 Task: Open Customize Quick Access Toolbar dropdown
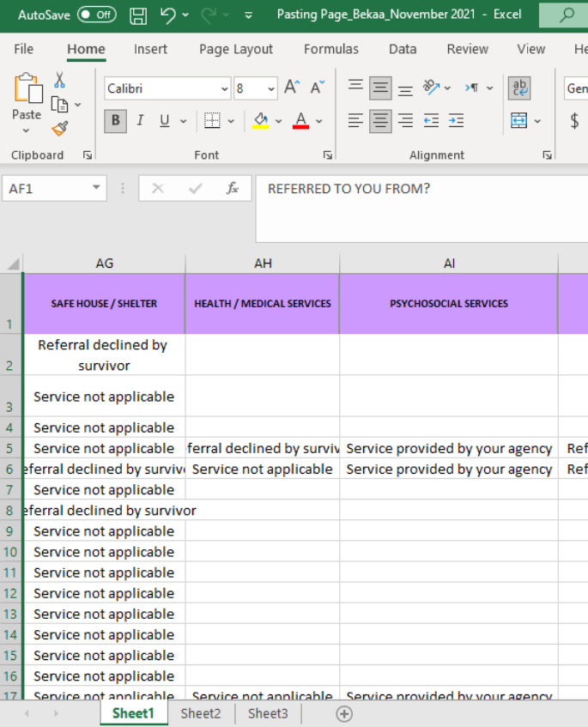pyautogui.click(x=249, y=15)
